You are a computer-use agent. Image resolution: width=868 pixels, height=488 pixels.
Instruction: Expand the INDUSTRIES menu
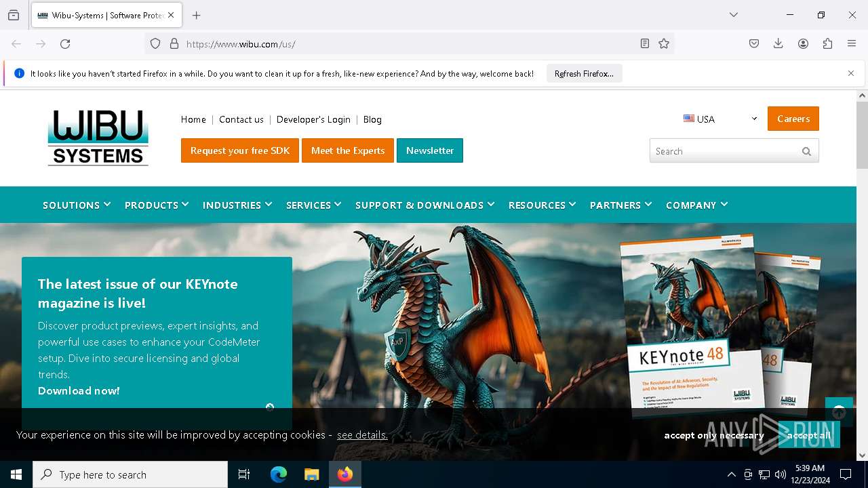pyautogui.click(x=237, y=205)
